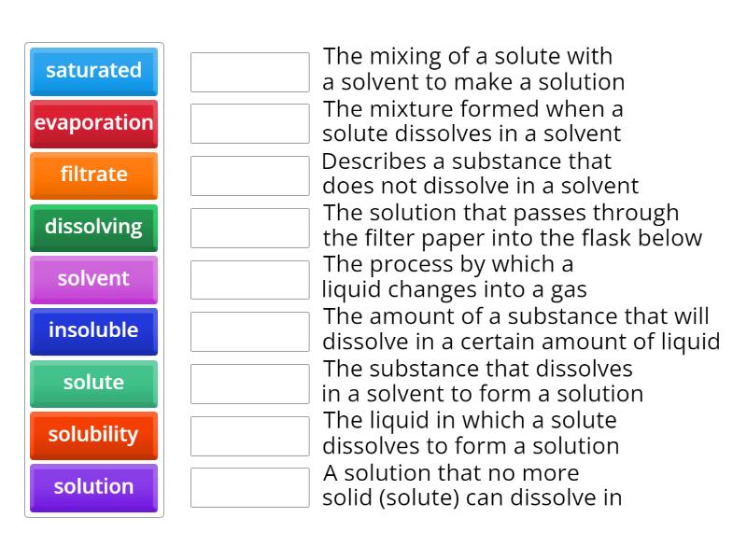Click the "evaporation" red tile
The height and width of the screenshot is (560, 747).
coord(93,123)
